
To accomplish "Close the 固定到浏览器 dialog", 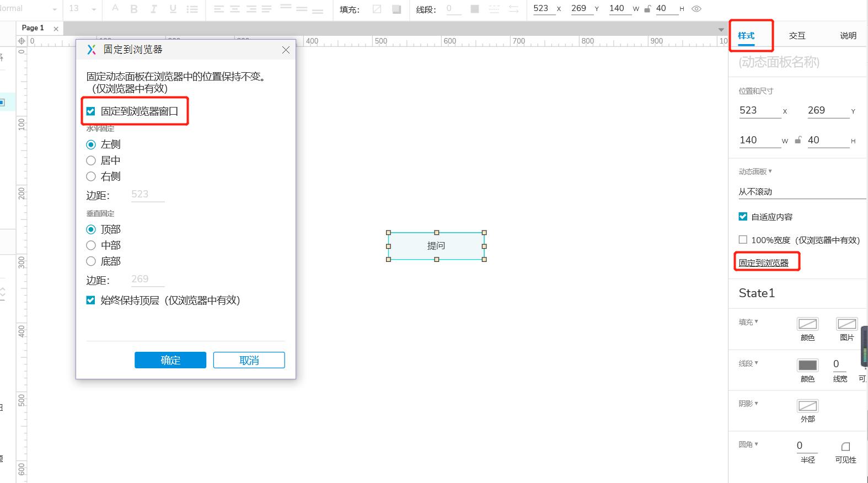I will [286, 50].
